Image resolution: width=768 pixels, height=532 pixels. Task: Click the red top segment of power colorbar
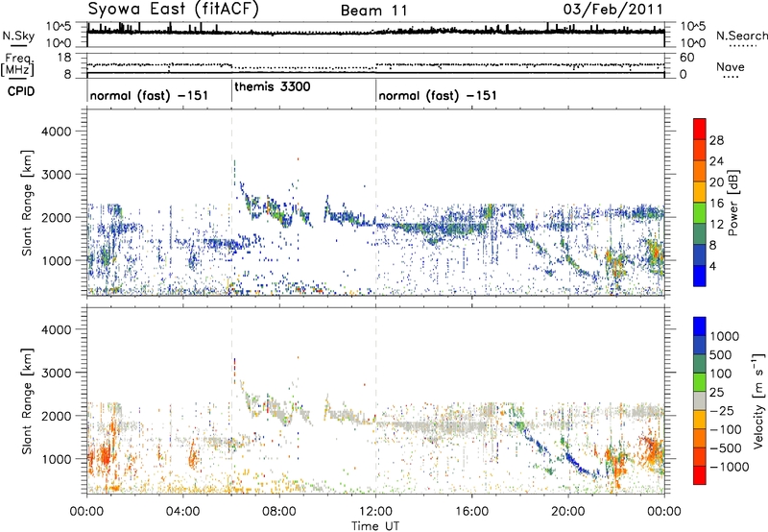tap(700, 129)
